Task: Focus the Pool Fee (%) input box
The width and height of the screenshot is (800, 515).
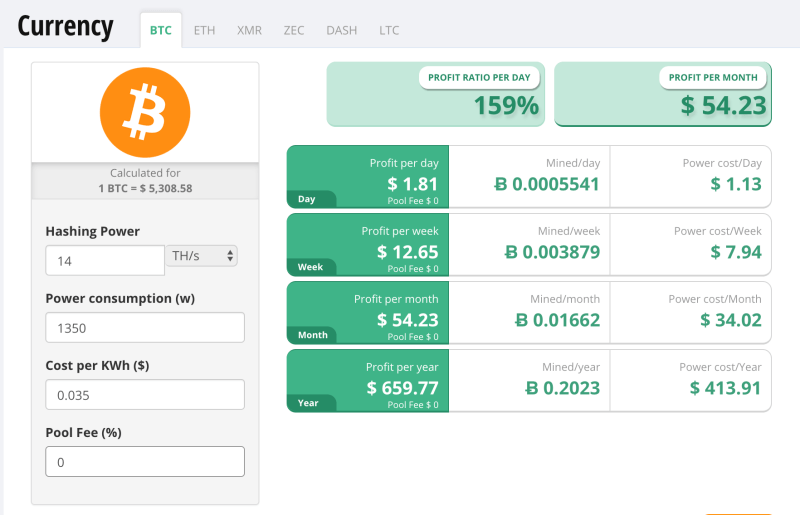Action: click(145, 461)
